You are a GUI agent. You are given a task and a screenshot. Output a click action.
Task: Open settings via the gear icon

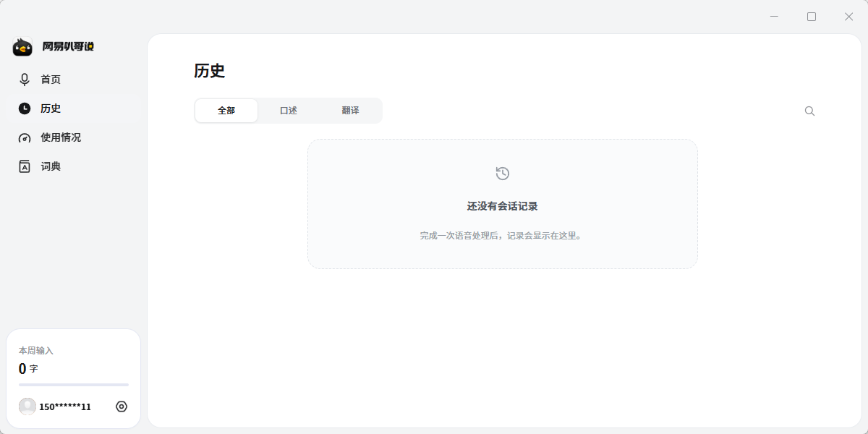pyautogui.click(x=122, y=407)
